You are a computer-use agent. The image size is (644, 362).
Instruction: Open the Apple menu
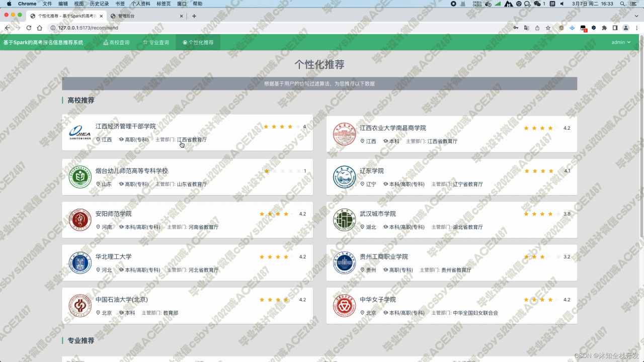(x=9, y=4)
